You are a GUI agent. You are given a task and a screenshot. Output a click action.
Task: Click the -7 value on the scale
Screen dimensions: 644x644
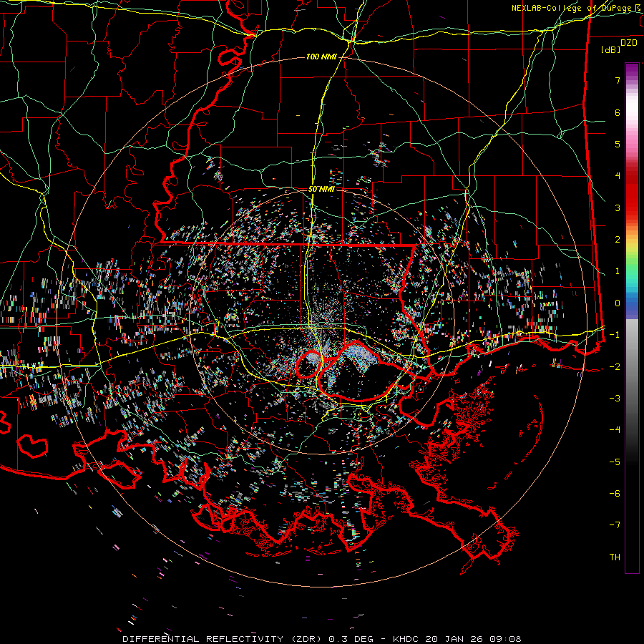click(x=615, y=525)
